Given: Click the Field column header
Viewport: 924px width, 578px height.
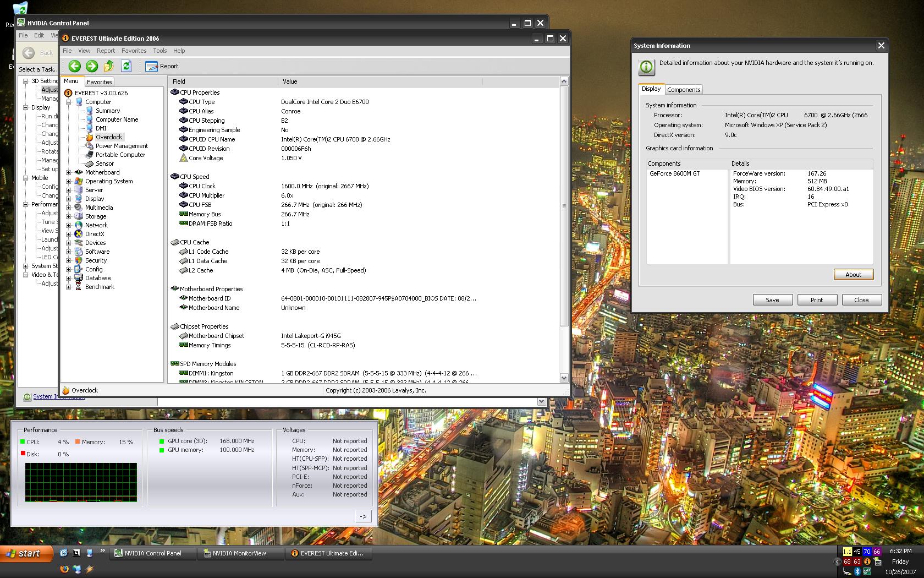Looking at the screenshot, I should (223, 81).
